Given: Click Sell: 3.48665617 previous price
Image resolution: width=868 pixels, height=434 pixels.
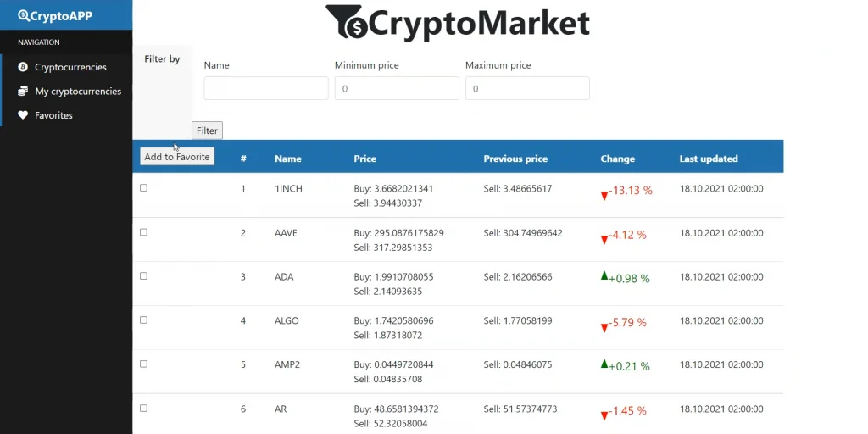Looking at the screenshot, I should point(518,189).
